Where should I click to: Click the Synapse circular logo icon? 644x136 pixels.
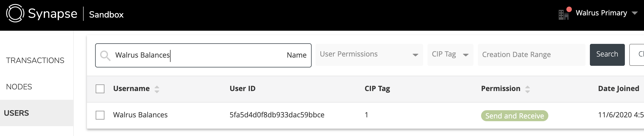click(x=15, y=13)
